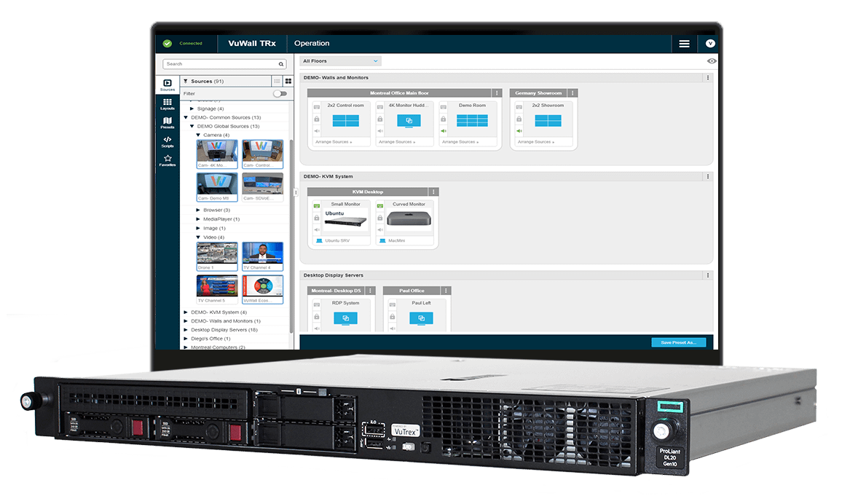Open the Sources panel in sidebar
The width and height of the screenshot is (842, 504).
[168, 85]
